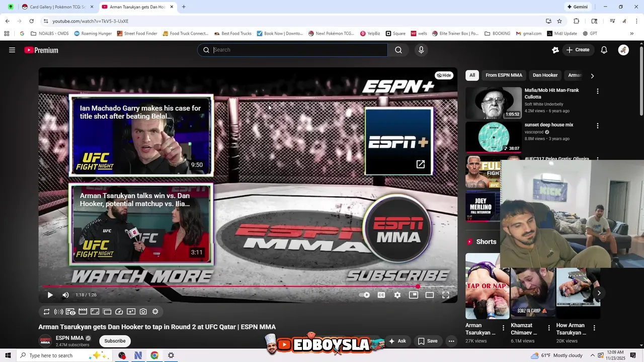644x362 pixels.
Task: Start voice search with microphone icon
Action: click(x=421, y=50)
